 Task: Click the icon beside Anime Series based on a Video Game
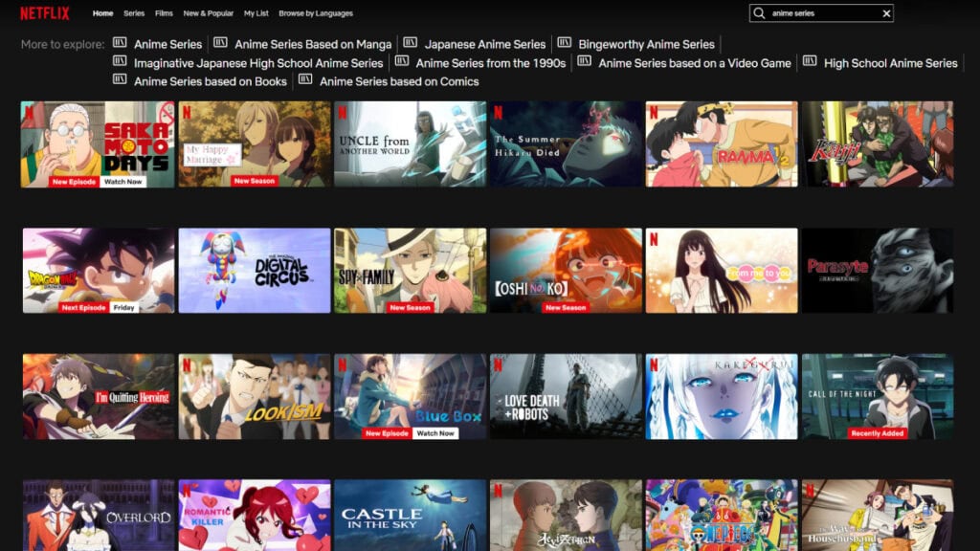coord(584,61)
